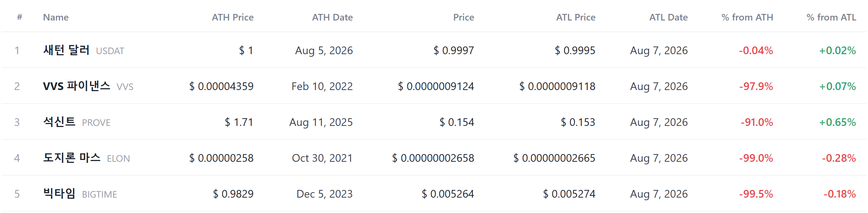Open the 석신트 PROVE coin link
The width and height of the screenshot is (868, 213).
coord(77,122)
